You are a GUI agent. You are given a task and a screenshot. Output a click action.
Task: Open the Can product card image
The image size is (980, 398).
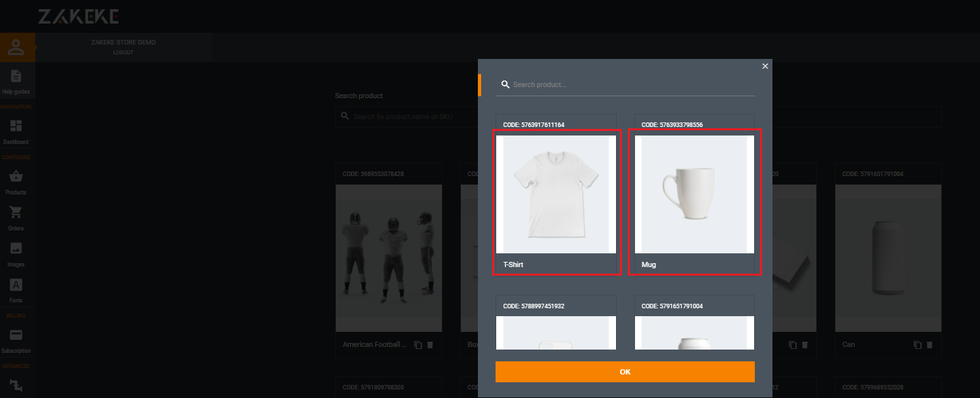888,258
